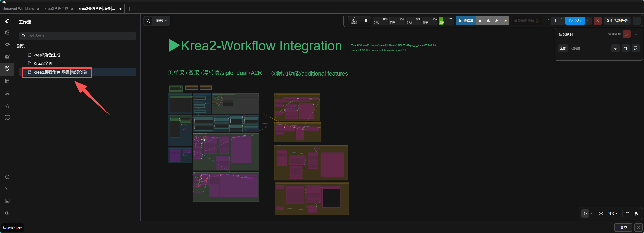
Task: Open the favorites star sidebar icon
Action: (7, 106)
